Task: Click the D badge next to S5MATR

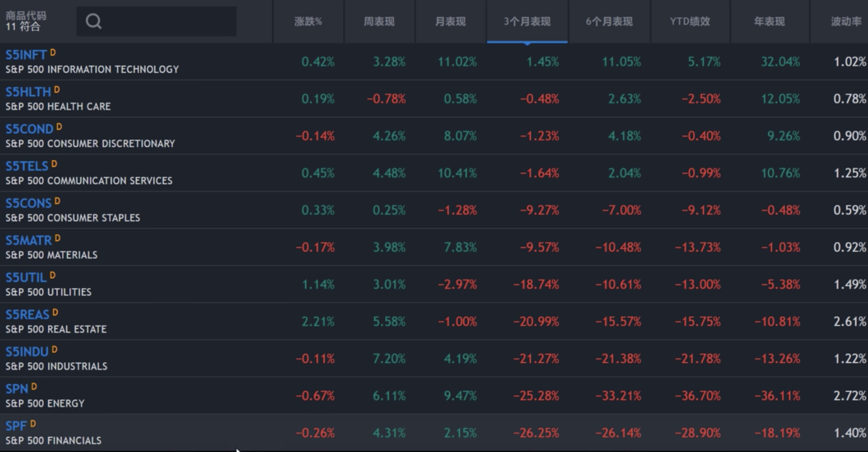Action: (x=57, y=238)
